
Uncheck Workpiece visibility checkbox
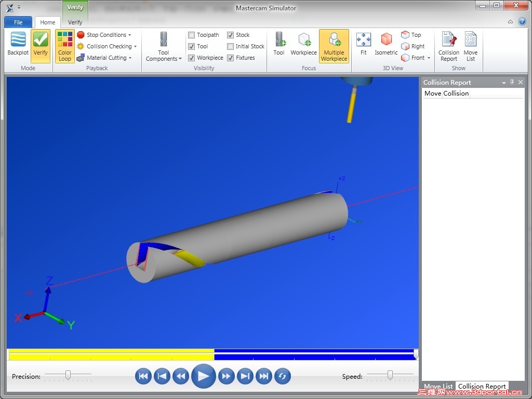point(191,58)
